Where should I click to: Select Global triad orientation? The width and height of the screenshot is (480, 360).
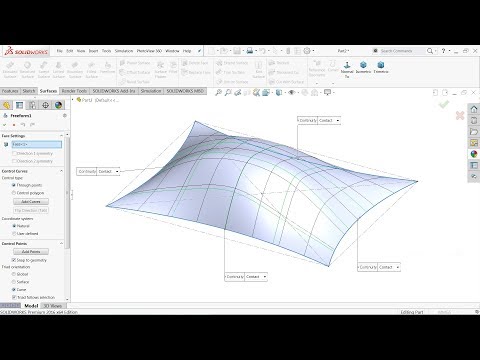tap(14, 274)
